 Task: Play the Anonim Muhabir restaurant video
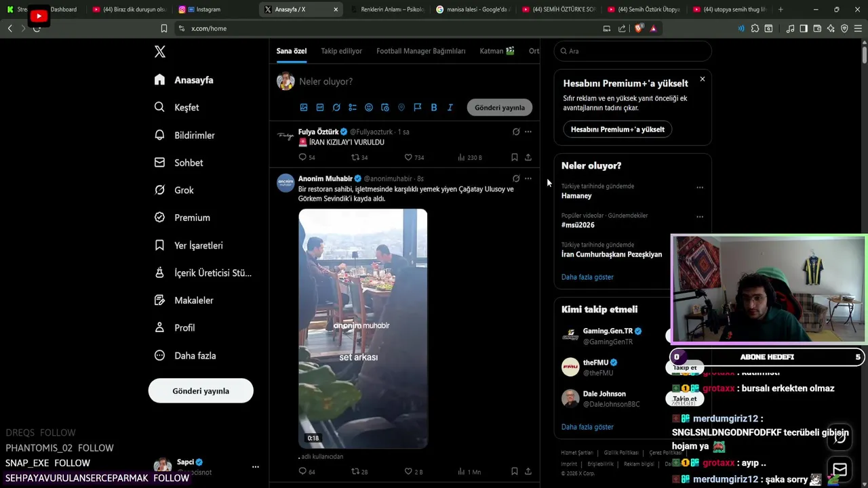[363, 329]
